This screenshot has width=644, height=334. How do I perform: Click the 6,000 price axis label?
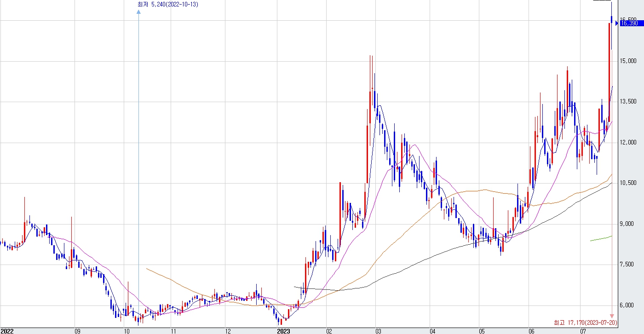(x=628, y=305)
